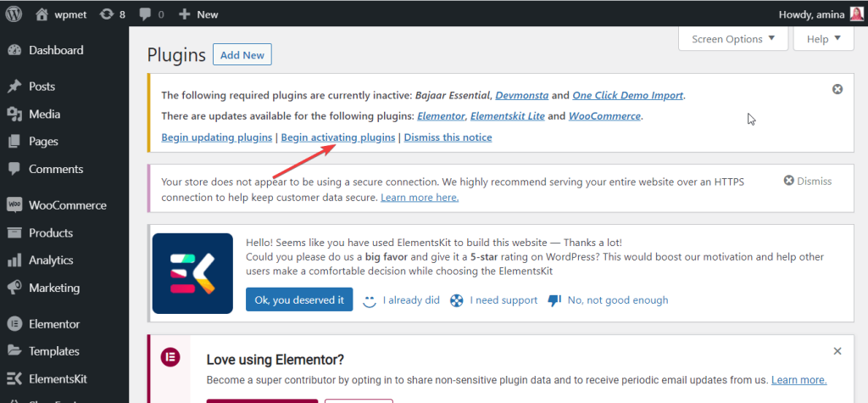Click the I need support link
Image resolution: width=868 pixels, height=403 pixels.
pos(504,300)
